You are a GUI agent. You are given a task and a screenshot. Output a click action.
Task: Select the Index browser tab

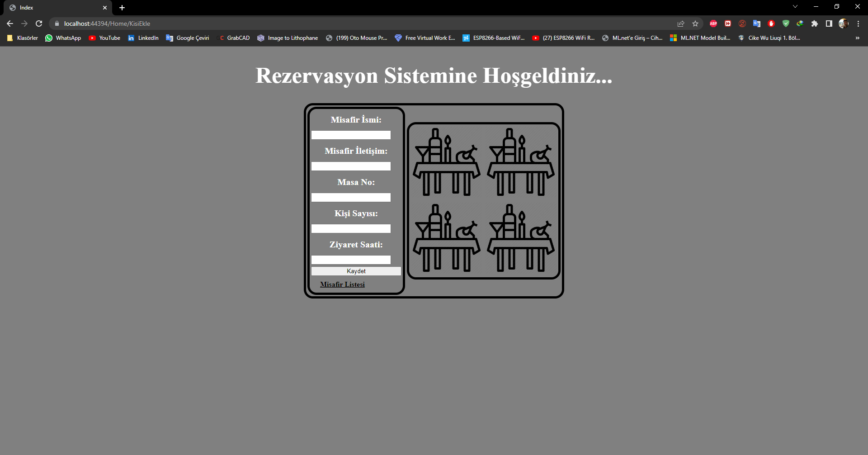coord(54,8)
